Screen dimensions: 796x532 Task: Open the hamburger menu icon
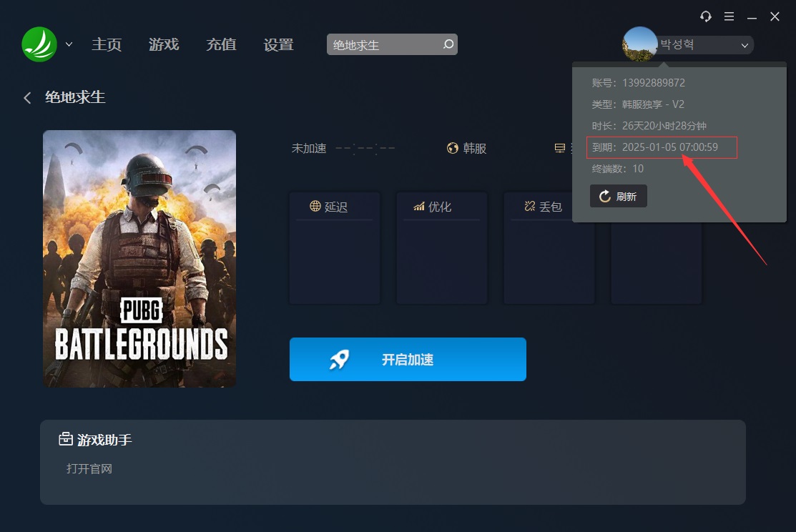pos(729,16)
